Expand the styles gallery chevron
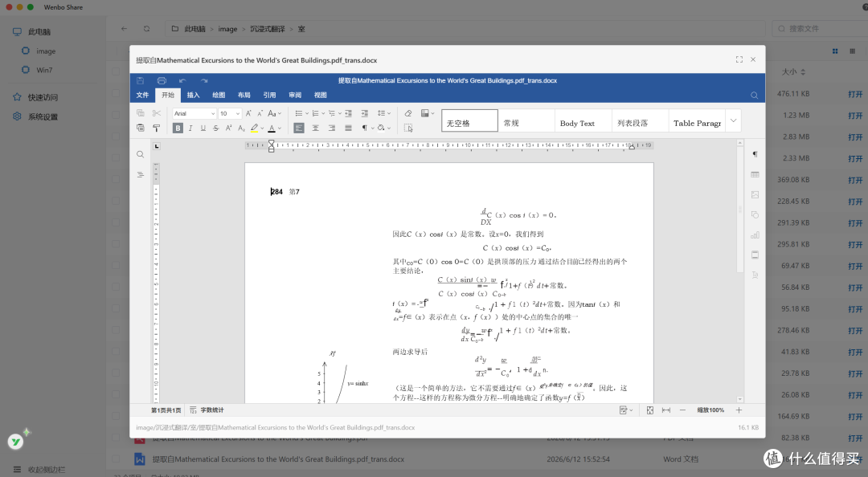Screen dimensions: 868x477 point(734,120)
